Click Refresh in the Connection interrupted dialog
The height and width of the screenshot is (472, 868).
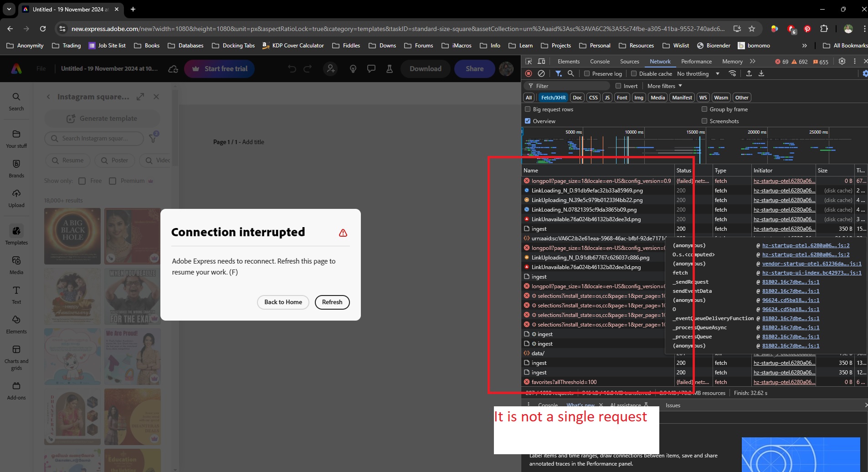(332, 302)
